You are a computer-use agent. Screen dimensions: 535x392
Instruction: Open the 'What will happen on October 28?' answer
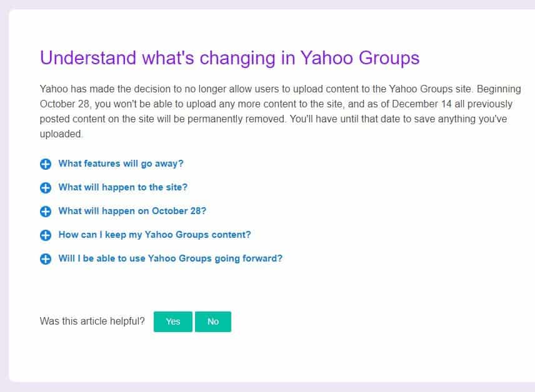[132, 211]
